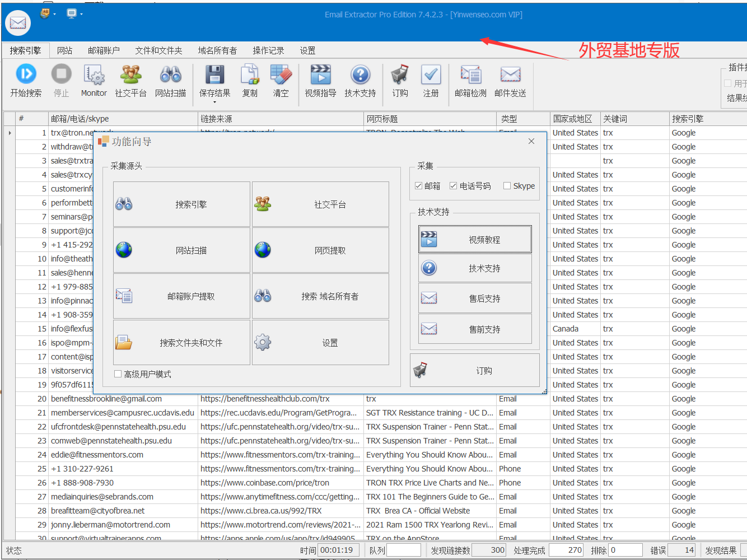Switch to the 搜索引擎 tab

25,50
